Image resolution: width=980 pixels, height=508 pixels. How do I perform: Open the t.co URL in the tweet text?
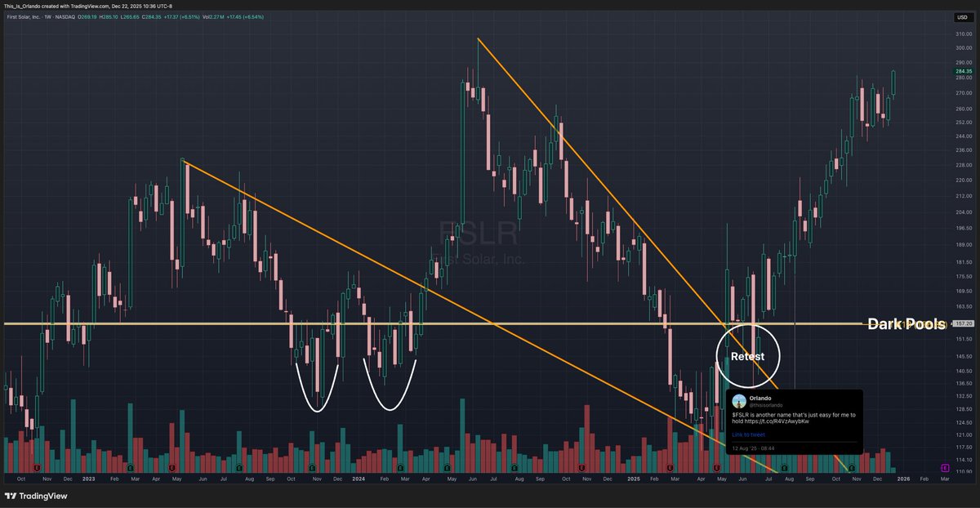coord(777,421)
